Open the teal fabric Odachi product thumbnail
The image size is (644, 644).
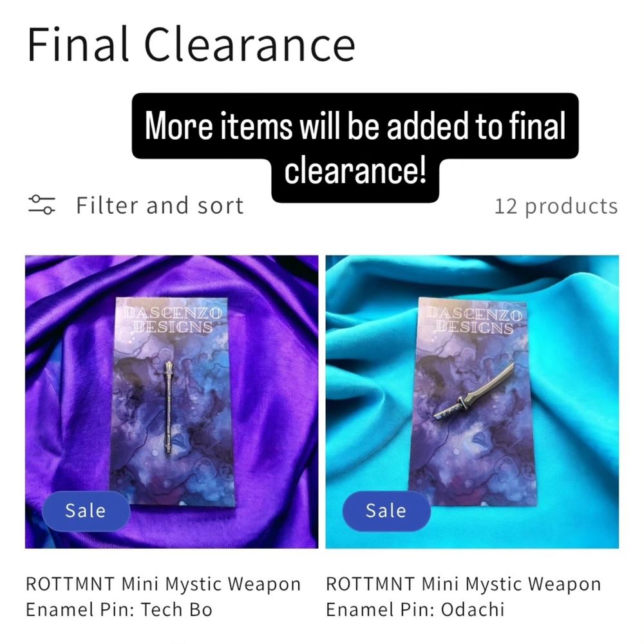click(x=472, y=402)
